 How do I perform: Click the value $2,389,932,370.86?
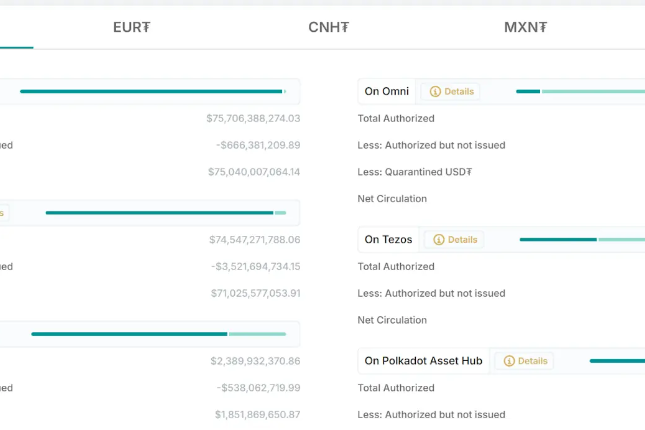255,361
